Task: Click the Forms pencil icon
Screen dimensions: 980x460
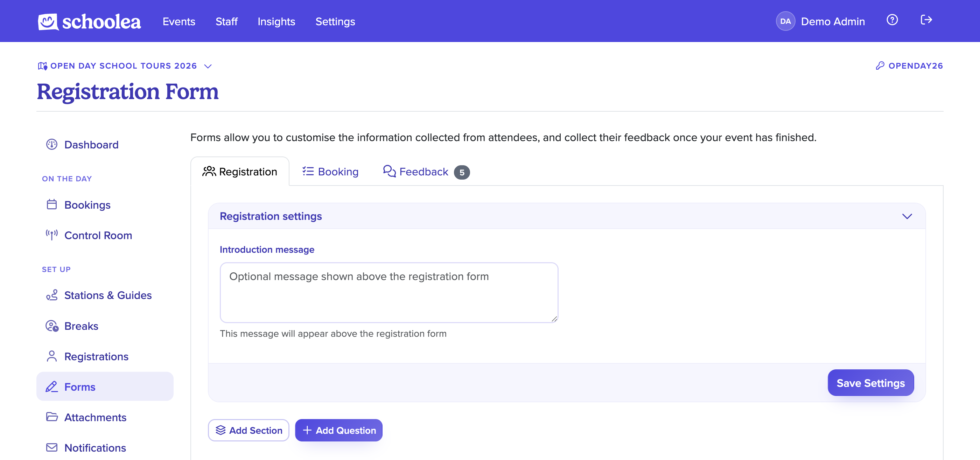Action: click(x=52, y=387)
